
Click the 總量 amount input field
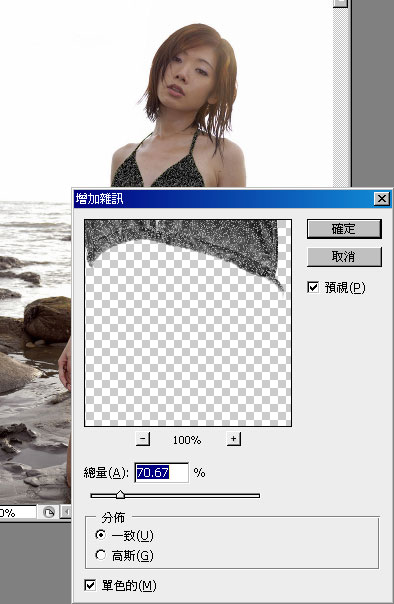(162, 473)
